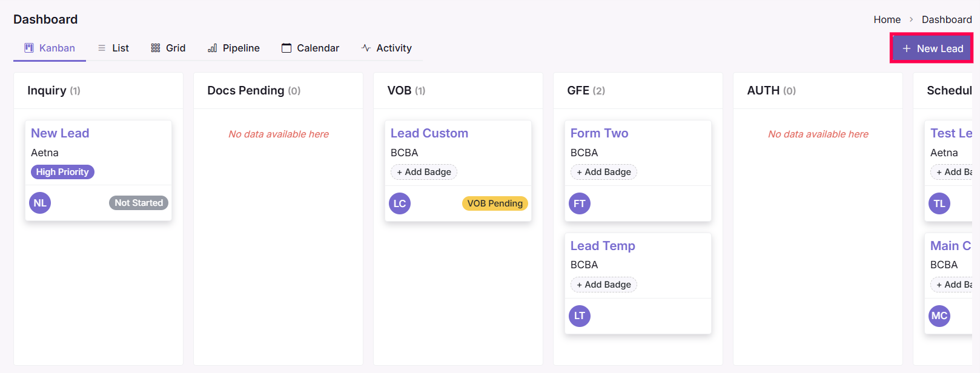Add a badge to Lead Custom card
This screenshot has width=980, height=373.
(424, 172)
